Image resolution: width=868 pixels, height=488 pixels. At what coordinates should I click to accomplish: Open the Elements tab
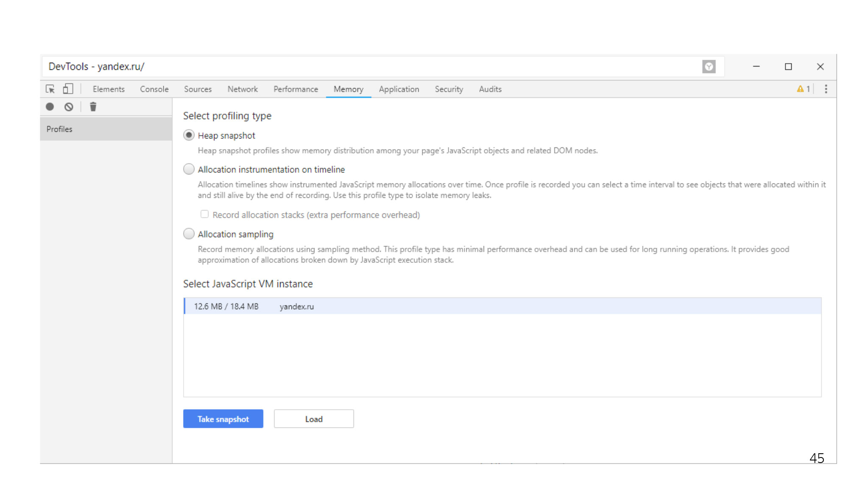(108, 89)
